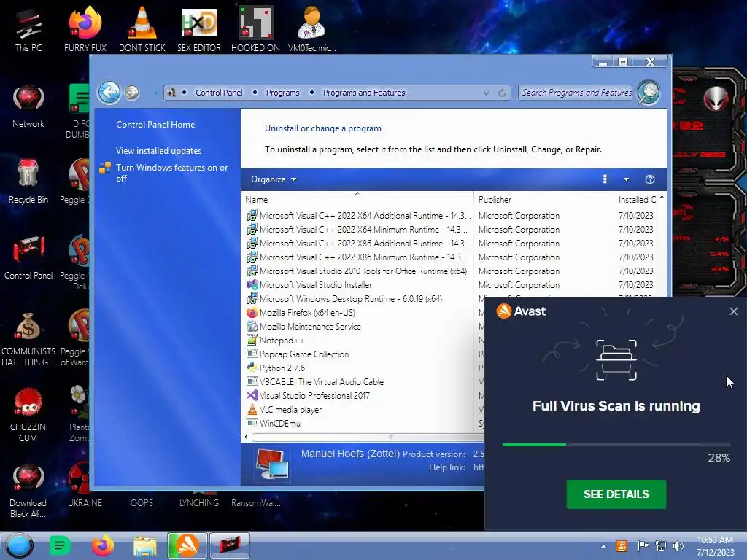Open the Network desktop icon
The height and width of the screenshot is (560, 747).
click(28, 106)
